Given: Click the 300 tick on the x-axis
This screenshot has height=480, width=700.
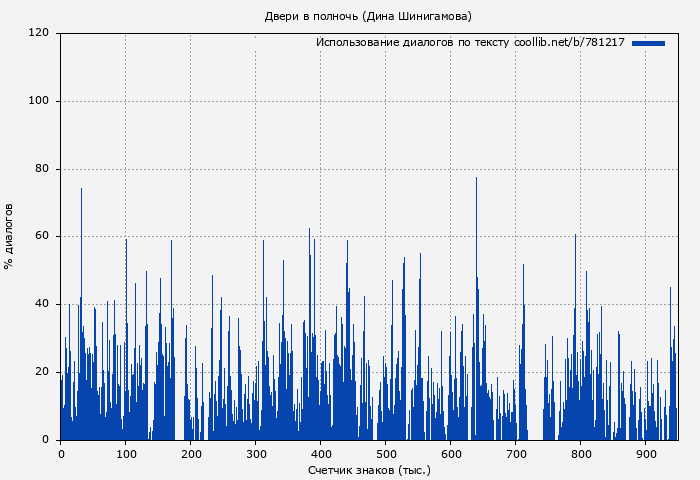Looking at the screenshot, I should pos(255,453).
